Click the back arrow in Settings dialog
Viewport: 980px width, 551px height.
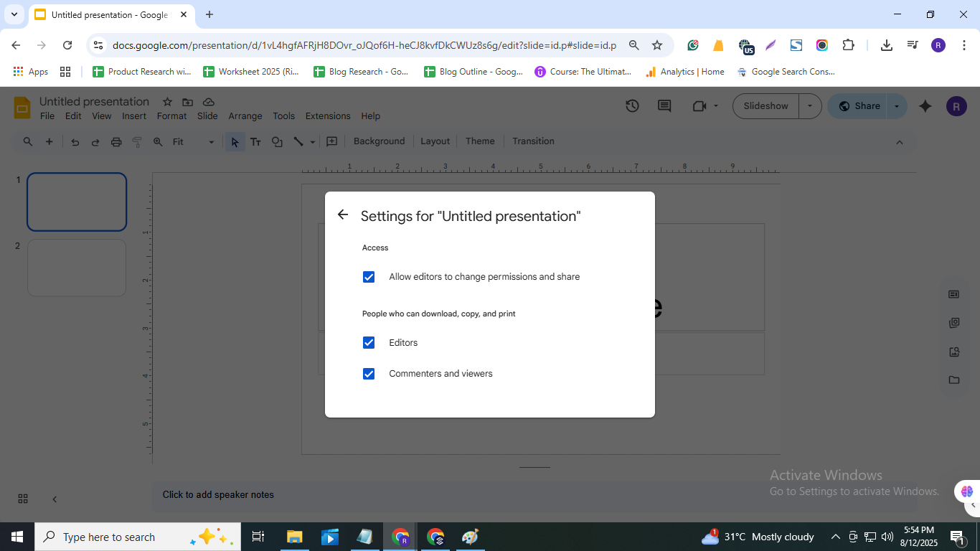click(x=343, y=215)
